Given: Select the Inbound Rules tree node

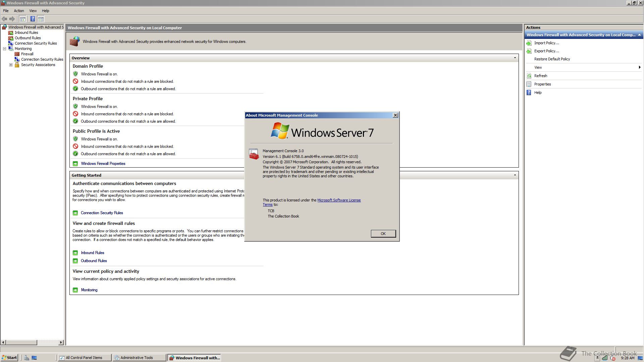Looking at the screenshot, I should coord(26,33).
